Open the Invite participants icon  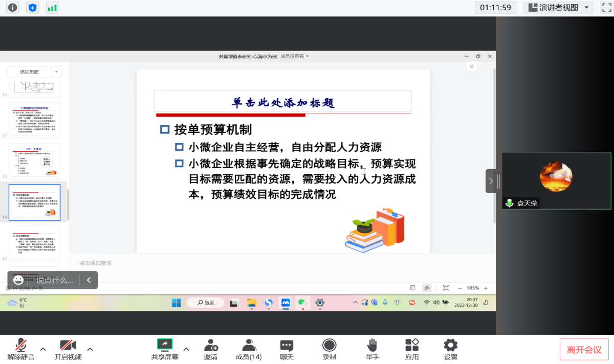(211, 349)
